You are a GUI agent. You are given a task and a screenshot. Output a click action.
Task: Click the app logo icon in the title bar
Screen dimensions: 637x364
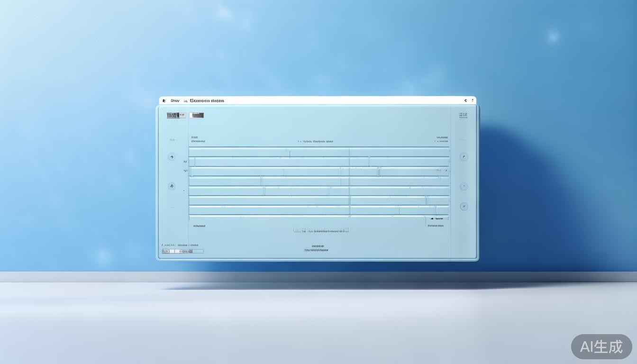coord(164,100)
